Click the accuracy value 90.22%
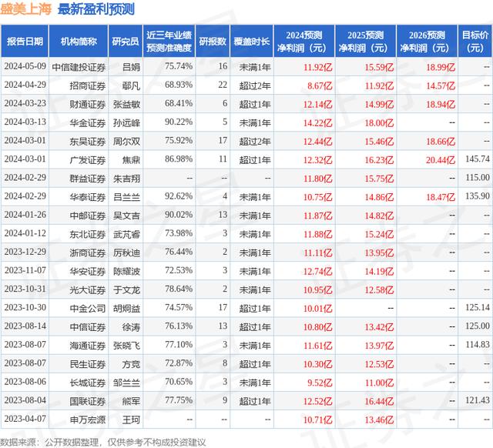 coord(179,122)
